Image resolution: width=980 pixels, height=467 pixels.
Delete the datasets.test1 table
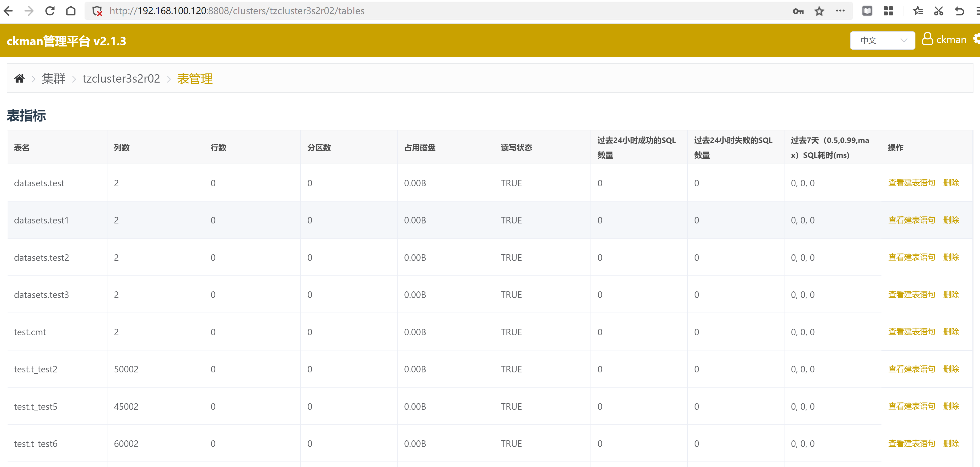tap(951, 220)
